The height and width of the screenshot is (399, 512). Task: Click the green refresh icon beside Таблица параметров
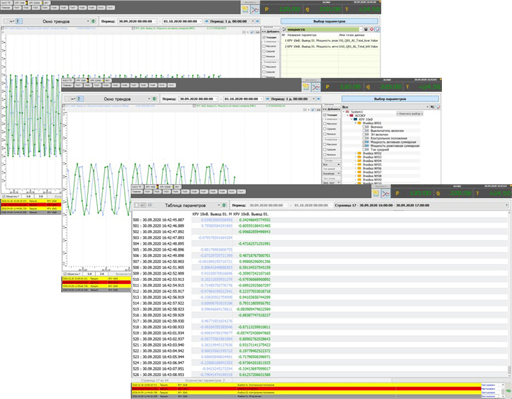224,205
